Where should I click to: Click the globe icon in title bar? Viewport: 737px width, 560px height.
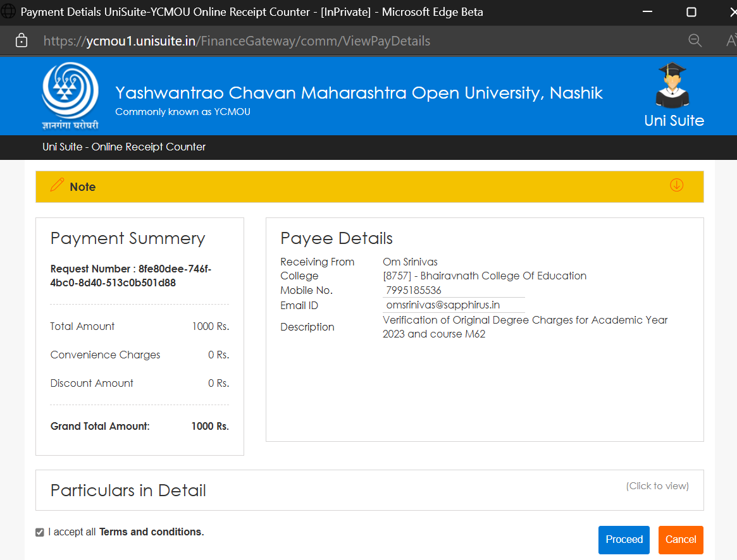tap(9, 12)
